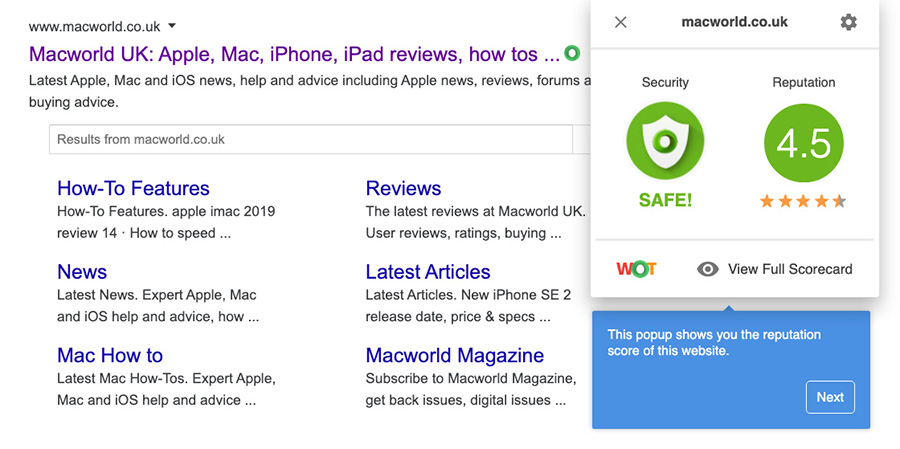Image resolution: width=900 pixels, height=449 pixels.
Task: Click green WOT ring next to Macworld title
Action: tap(572, 53)
